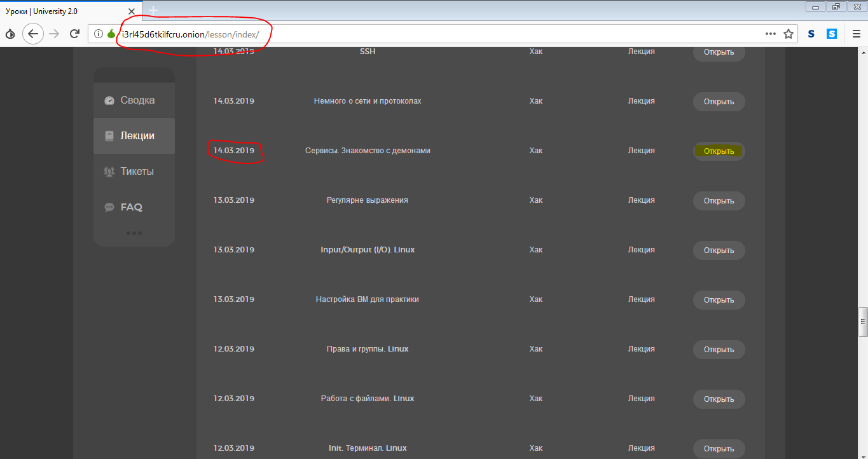Click the date of Немного о сети и протоколах
Image resolution: width=868 pixels, height=459 pixels.
pos(234,101)
